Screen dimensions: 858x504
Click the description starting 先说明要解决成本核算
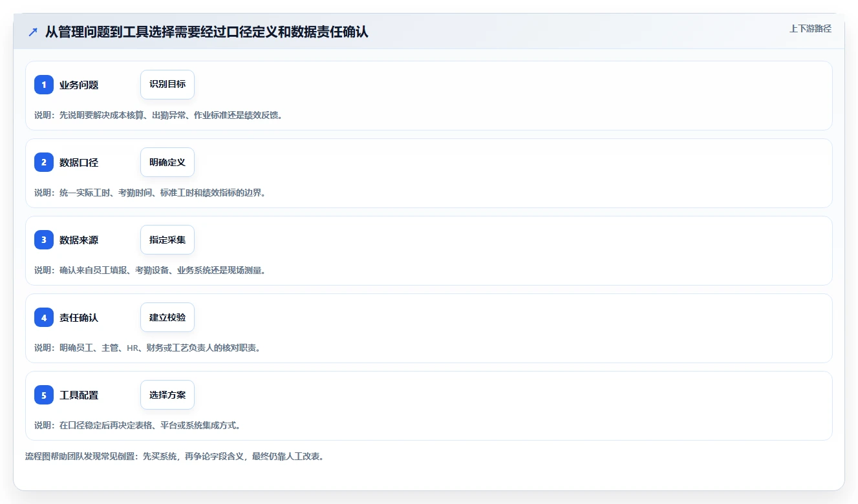point(158,115)
